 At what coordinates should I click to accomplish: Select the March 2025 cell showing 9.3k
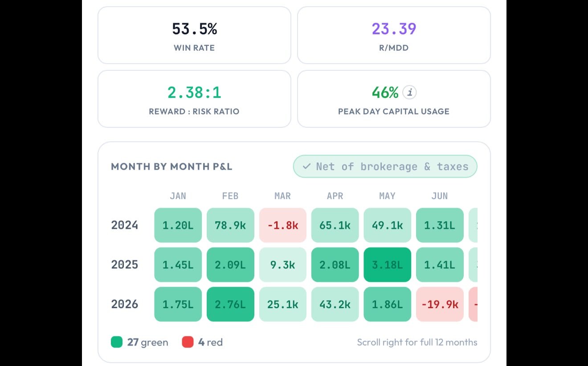click(x=283, y=265)
